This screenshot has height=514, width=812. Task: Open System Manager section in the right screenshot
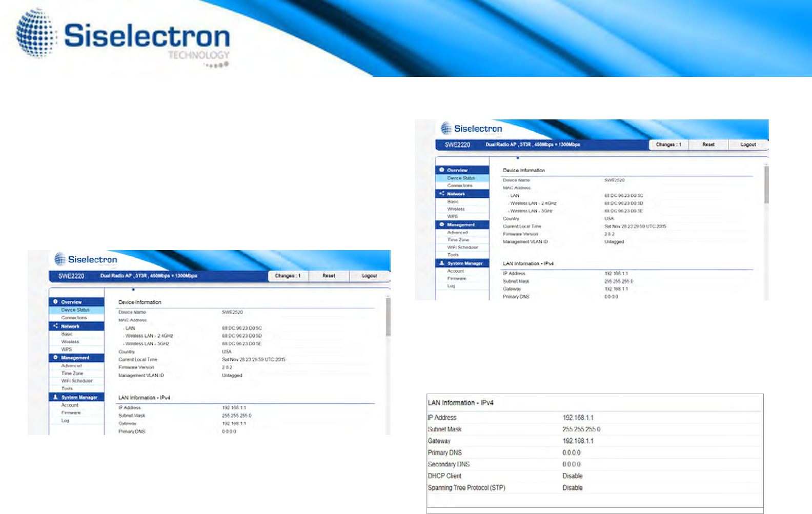462,263
